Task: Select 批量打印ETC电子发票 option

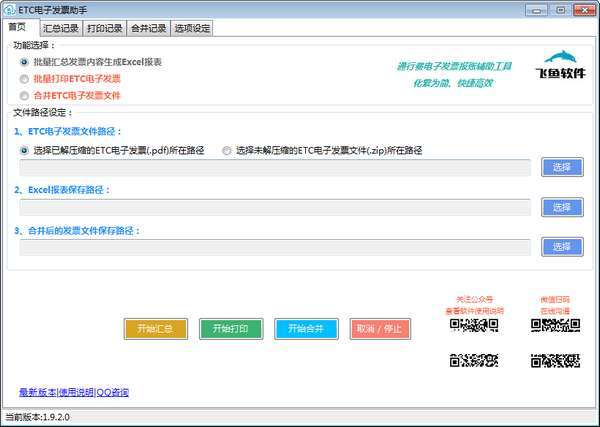Action: [x=24, y=78]
